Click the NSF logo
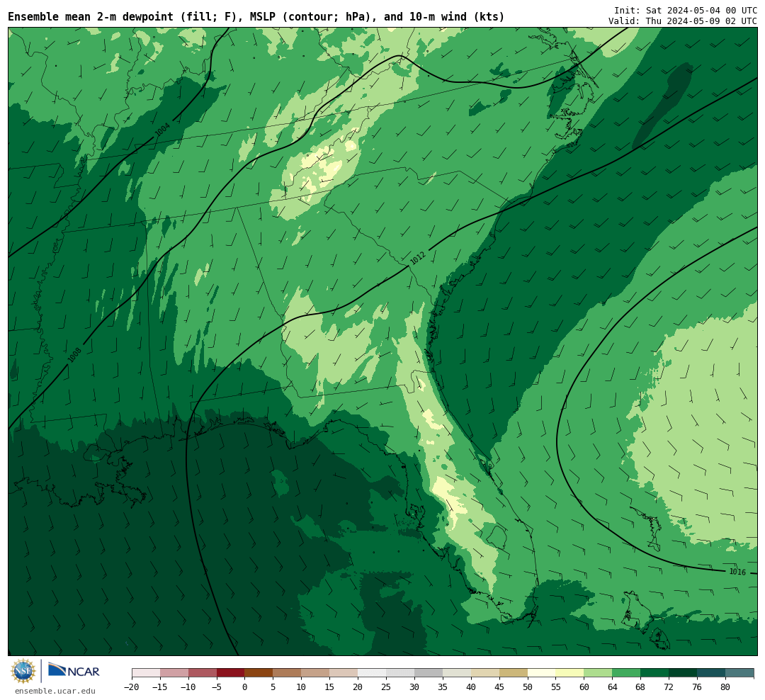Image resolution: width=765 pixels, height=700 pixels. point(23,671)
